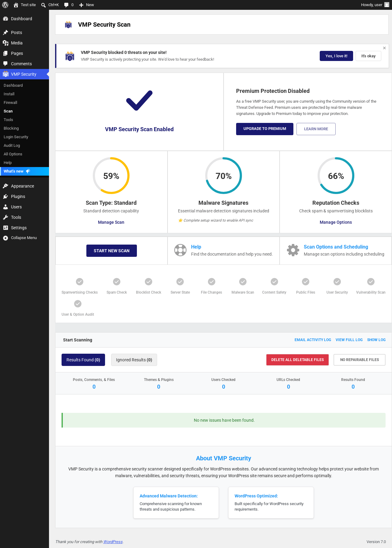Click the Learn More button
Screen dimensions: 392x548
[x=316, y=129]
